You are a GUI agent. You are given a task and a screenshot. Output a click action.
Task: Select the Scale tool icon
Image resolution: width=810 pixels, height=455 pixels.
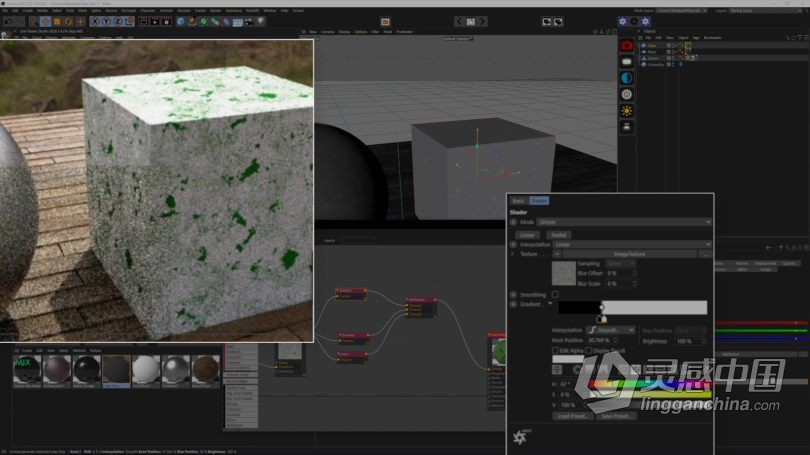pos(57,22)
